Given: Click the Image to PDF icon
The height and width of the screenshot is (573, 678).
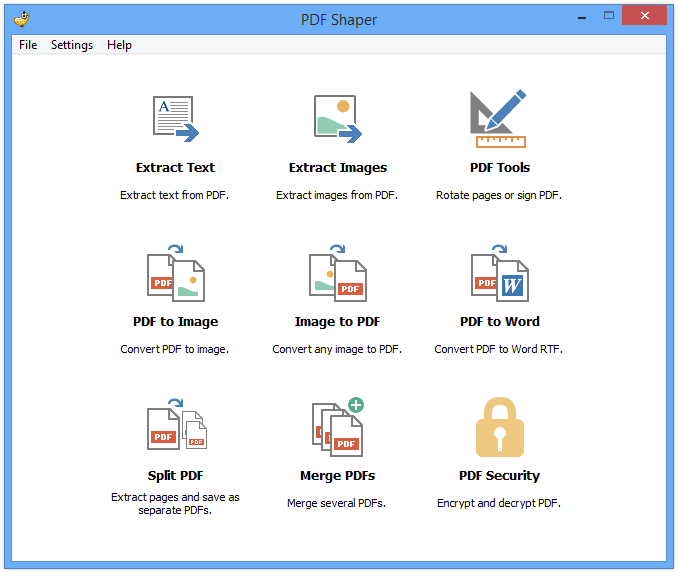Looking at the screenshot, I should coord(338,273).
